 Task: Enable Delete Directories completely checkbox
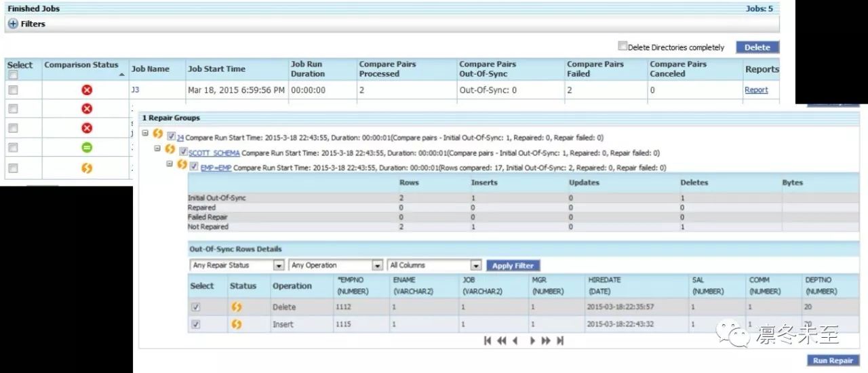tap(623, 47)
